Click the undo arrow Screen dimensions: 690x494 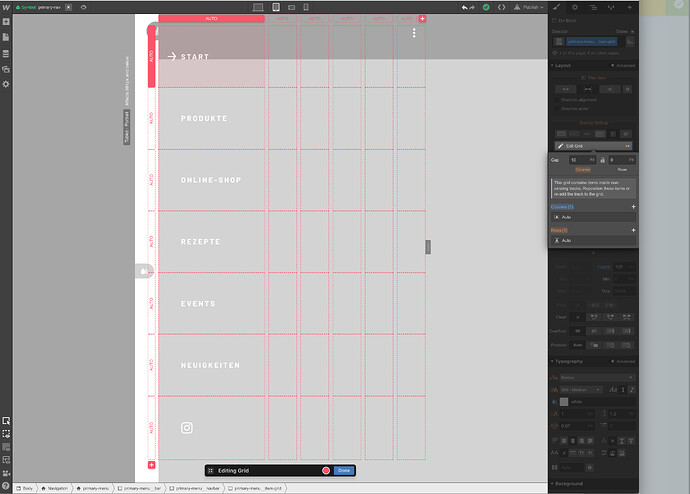[x=464, y=7]
